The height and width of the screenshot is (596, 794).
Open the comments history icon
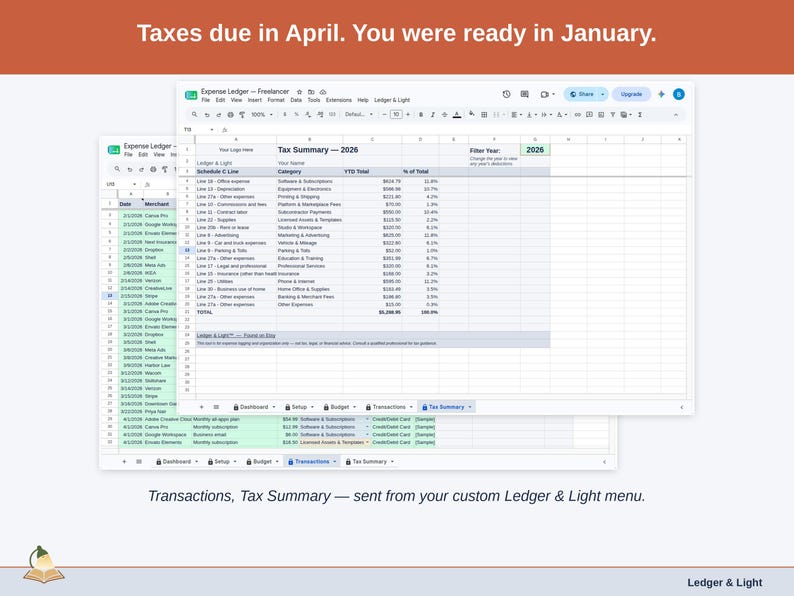[x=525, y=94]
